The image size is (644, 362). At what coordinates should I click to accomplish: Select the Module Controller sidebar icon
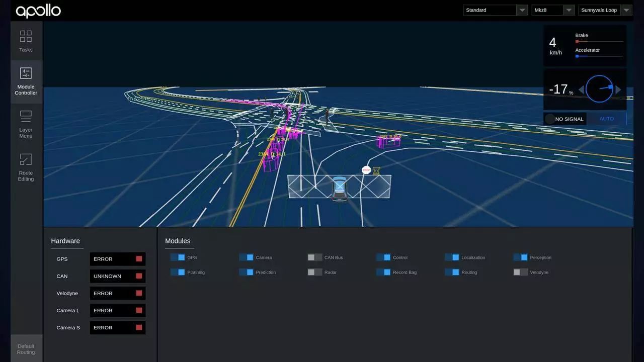point(26,73)
